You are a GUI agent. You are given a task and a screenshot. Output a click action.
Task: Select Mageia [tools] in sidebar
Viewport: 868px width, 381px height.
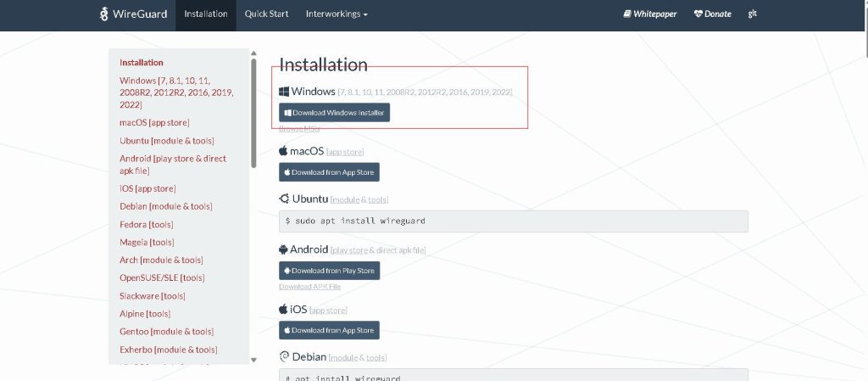(147, 242)
